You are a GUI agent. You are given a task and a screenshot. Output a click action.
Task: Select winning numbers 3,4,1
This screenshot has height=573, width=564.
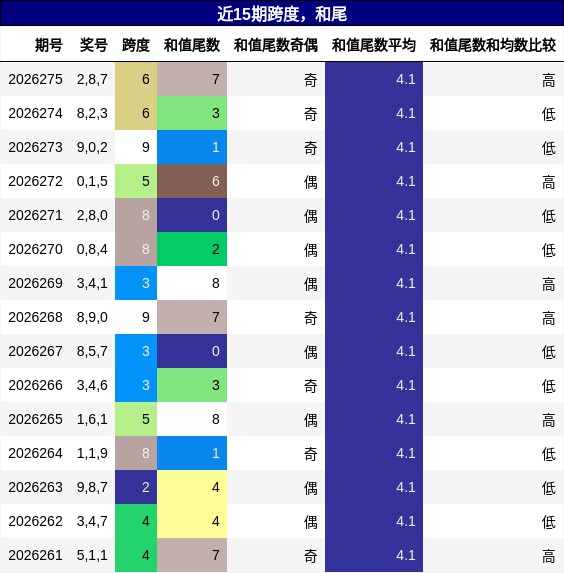tap(92, 283)
